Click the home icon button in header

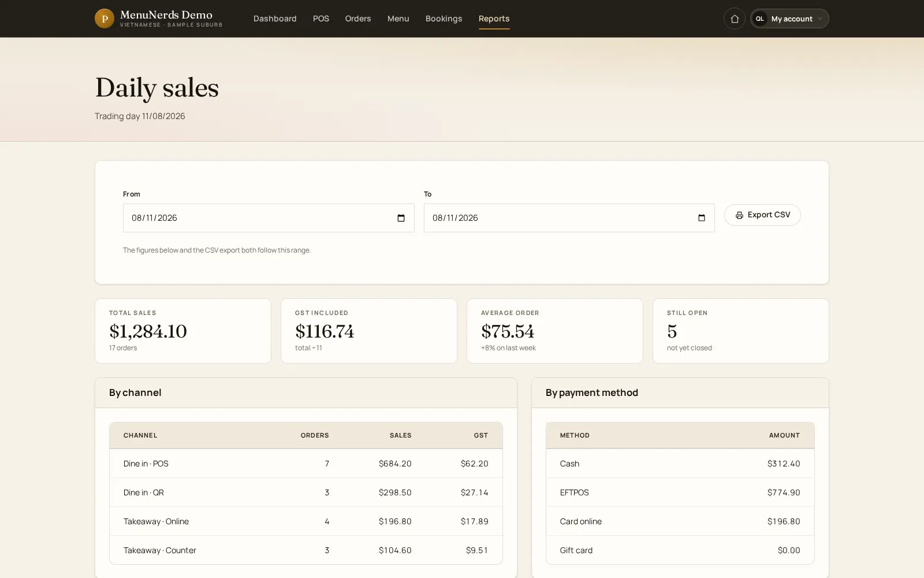tap(735, 18)
